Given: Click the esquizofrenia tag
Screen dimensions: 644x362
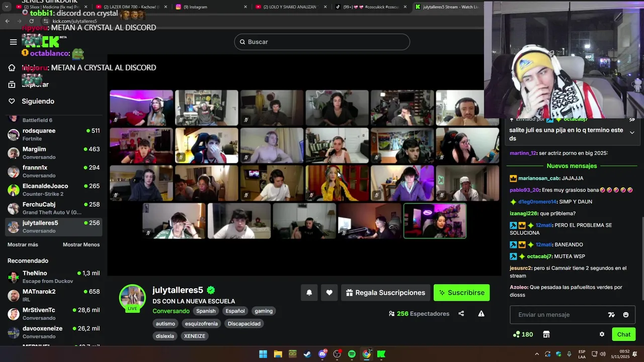Looking at the screenshot, I should click(x=201, y=324).
